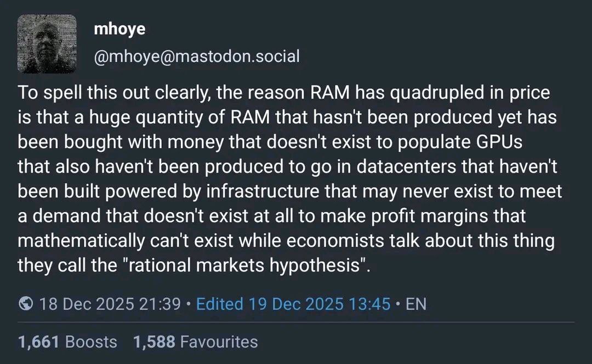Open the mhoye display name profile
This screenshot has height=364, width=592.
pyautogui.click(x=119, y=29)
